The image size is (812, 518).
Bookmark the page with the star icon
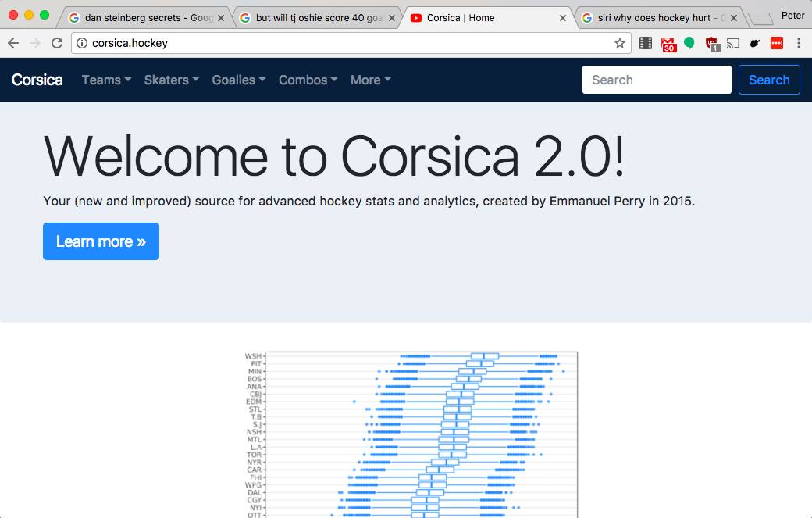620,45
